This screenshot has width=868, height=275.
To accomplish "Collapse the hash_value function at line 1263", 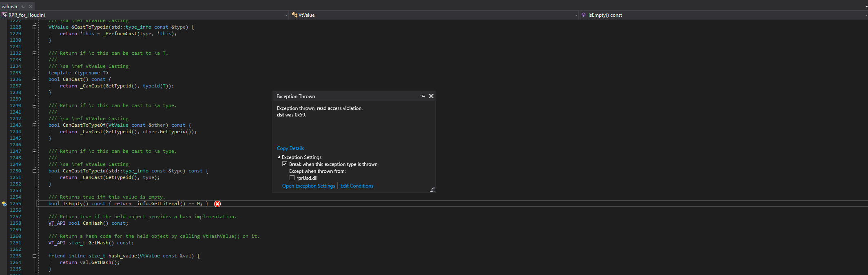I will pyautogui.click(x=34, y=256).
